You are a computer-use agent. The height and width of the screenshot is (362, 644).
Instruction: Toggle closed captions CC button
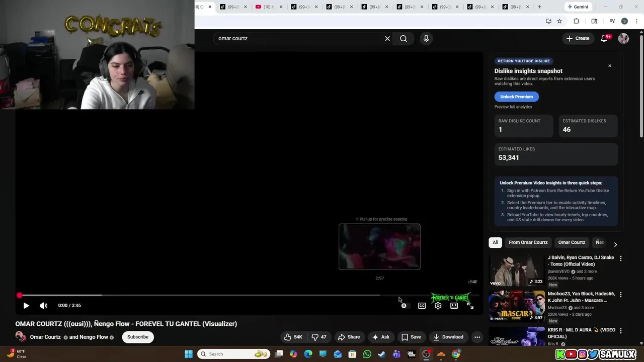(x=422, y=306)
